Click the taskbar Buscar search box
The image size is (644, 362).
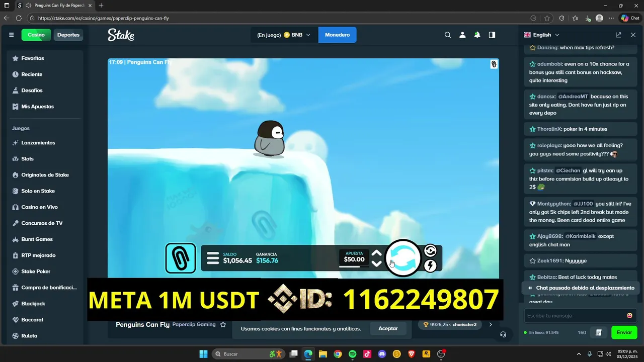coord(249,354)
